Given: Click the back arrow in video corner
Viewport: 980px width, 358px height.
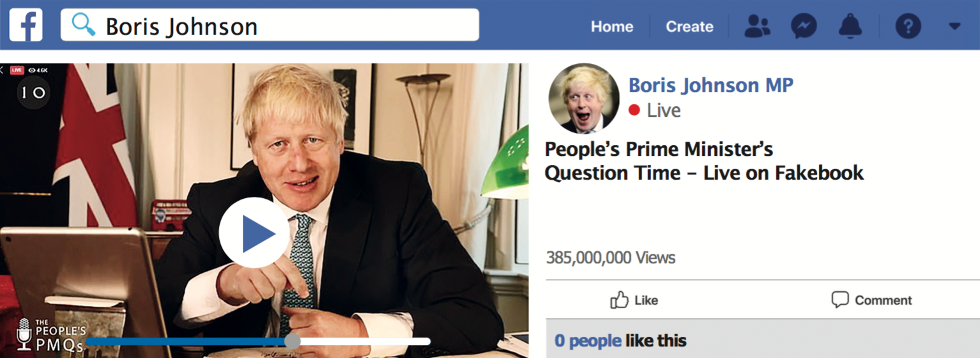Looking at the screenshot, I should click(3, 70).
